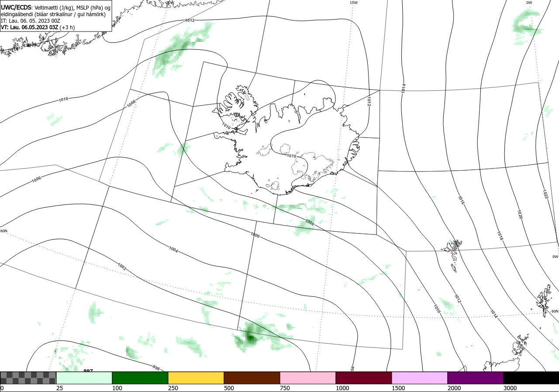Click the "3000" legend scale value

point(510,388)
